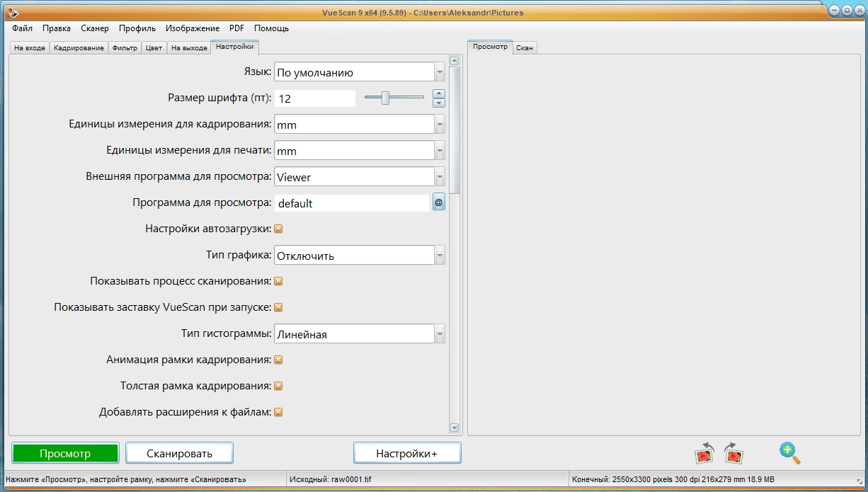Click the Программа для просмотра text field
This screenshot has width=868, height=492.
pyautogui.click(x=352, y=203)
